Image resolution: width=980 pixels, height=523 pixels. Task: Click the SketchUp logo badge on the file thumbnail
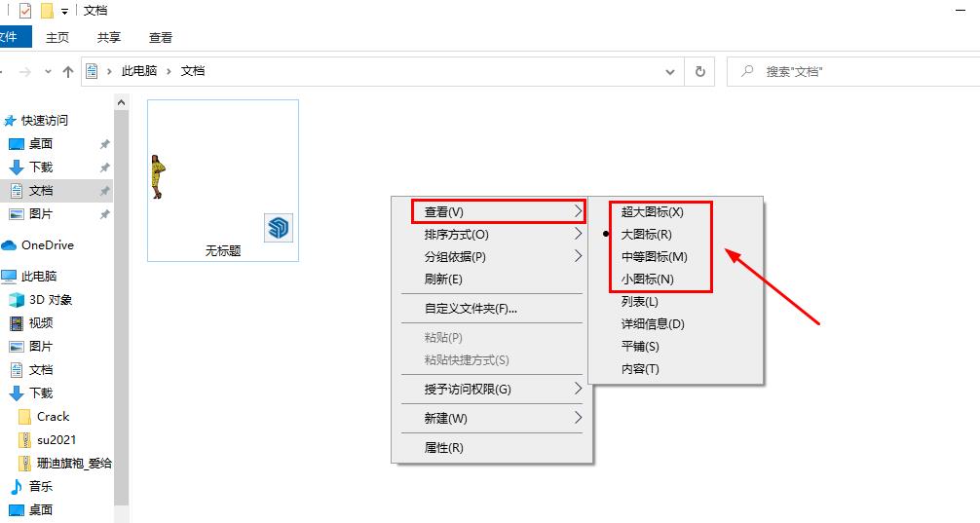(x=279, y=228)
